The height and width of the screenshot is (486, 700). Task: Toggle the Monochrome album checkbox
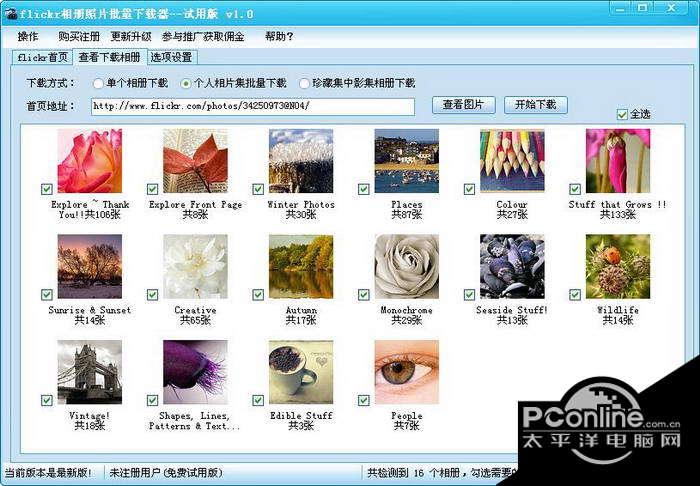click(x=364, y=295)
